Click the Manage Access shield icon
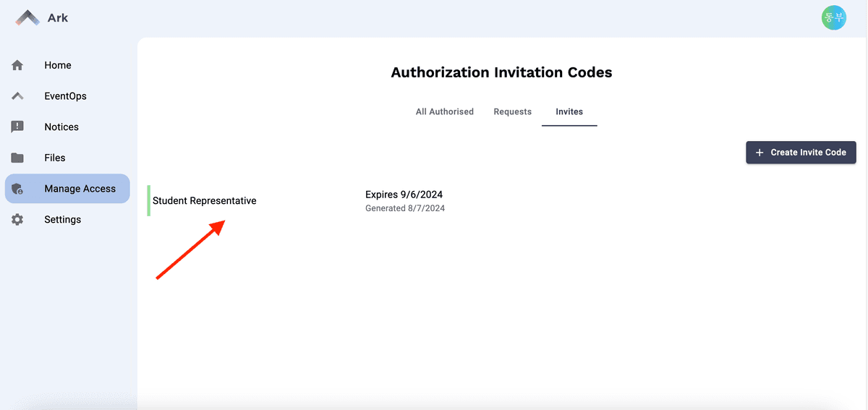 [17, 189]
